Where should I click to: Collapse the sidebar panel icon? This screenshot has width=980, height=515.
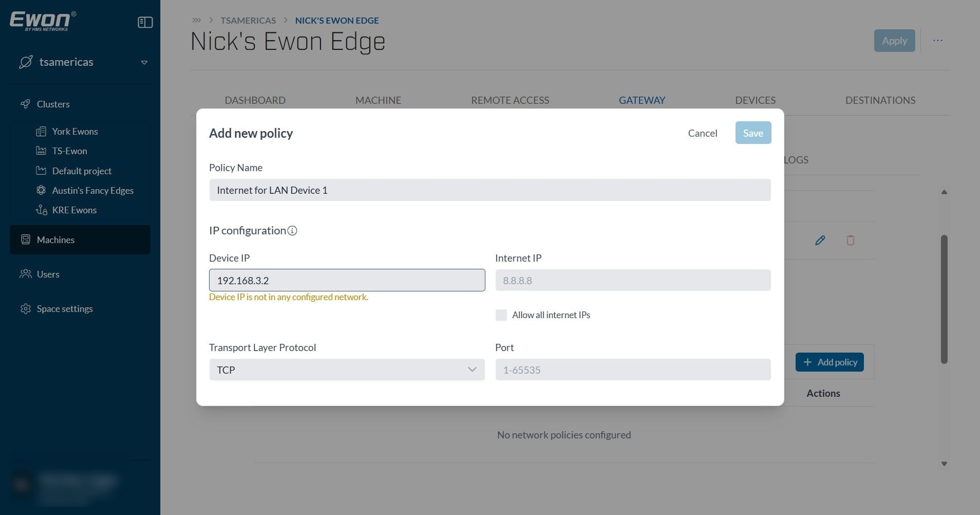coord(145,22)
